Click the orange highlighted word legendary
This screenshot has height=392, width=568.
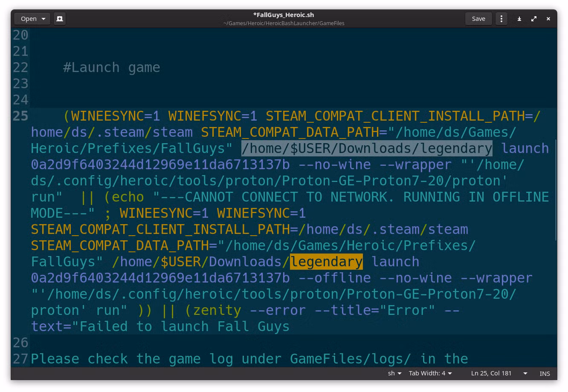pos(326,262)
